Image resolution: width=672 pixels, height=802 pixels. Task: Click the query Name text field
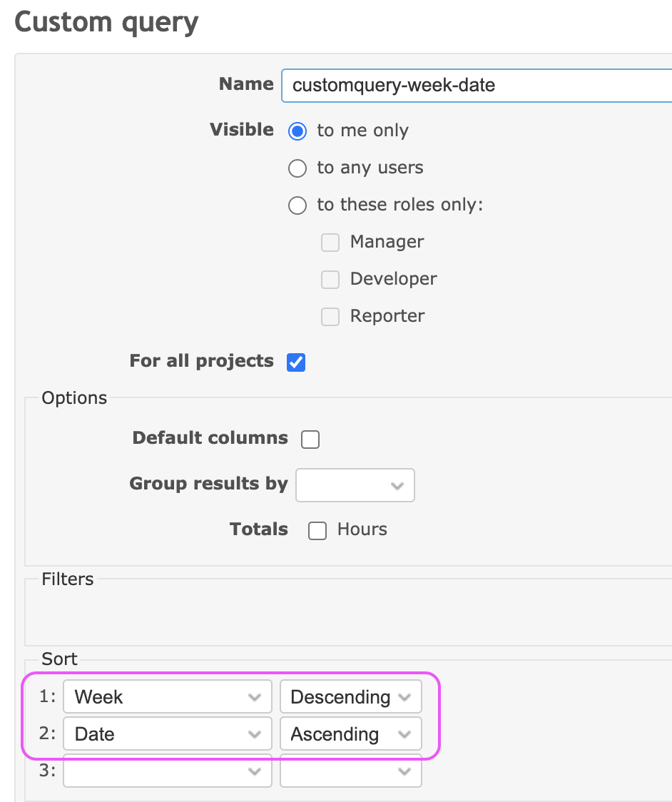[x=477, y=86]
